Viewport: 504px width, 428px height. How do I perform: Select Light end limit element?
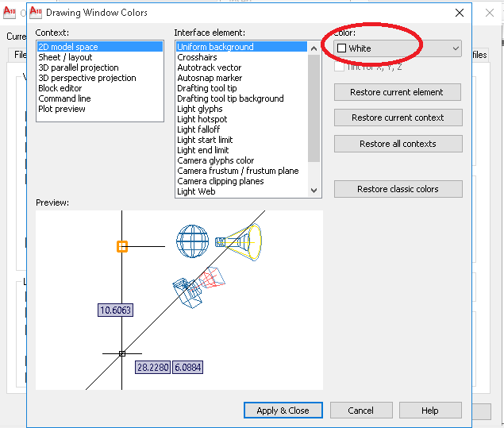(x=241, y=150)
